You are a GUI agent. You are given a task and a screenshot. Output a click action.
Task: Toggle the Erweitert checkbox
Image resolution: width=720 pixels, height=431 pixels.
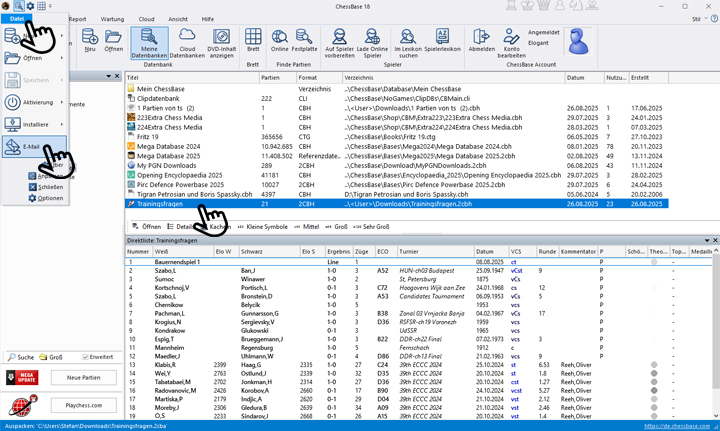pyautogui.click(x=86, y=357)
